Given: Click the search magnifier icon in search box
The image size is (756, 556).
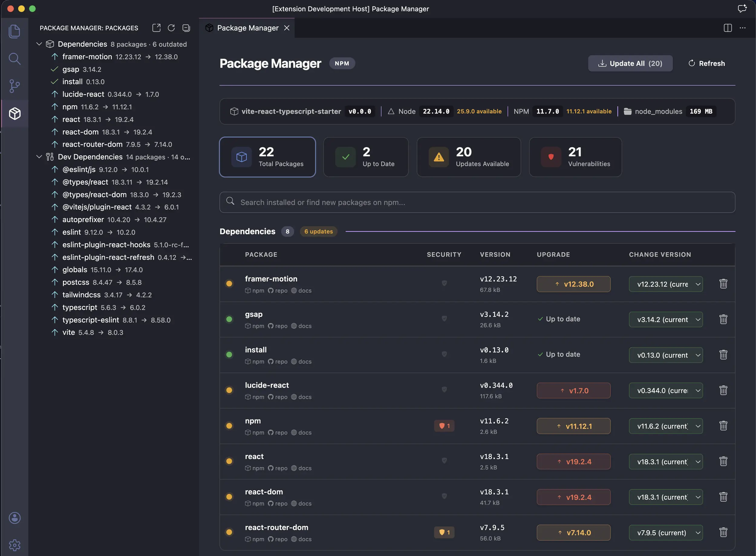Looking at the screenshot, I should pyautogui.click(x=230, y=201).
